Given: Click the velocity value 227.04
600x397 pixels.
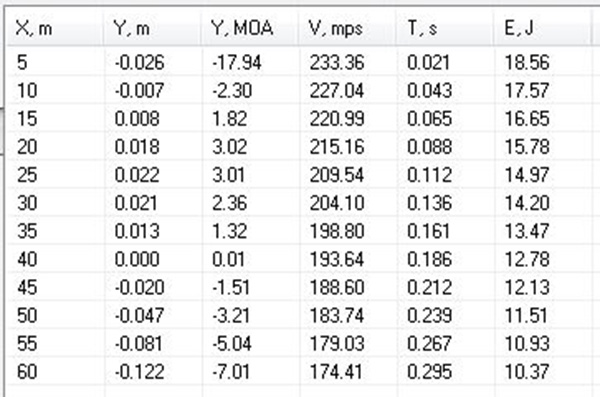Looking at the screenshot, I should [337, 90].
